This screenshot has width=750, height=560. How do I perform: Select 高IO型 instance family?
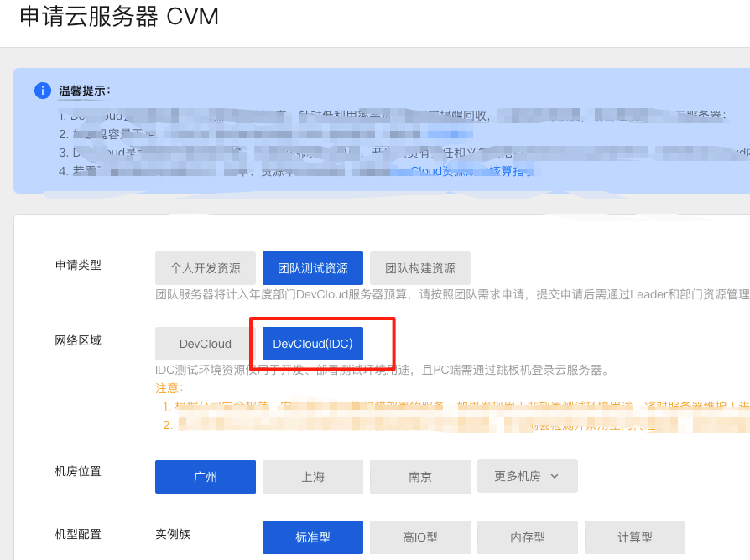[420, 537]
